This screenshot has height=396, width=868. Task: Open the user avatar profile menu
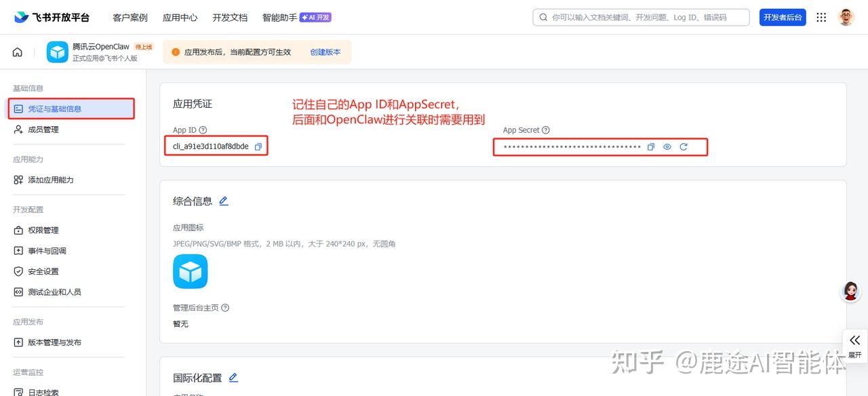point(846,18)
